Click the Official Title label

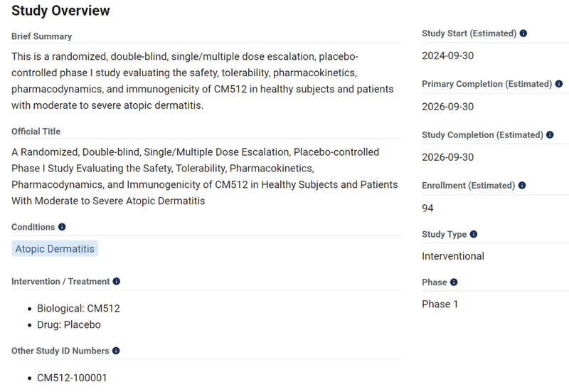pos(36,132)
